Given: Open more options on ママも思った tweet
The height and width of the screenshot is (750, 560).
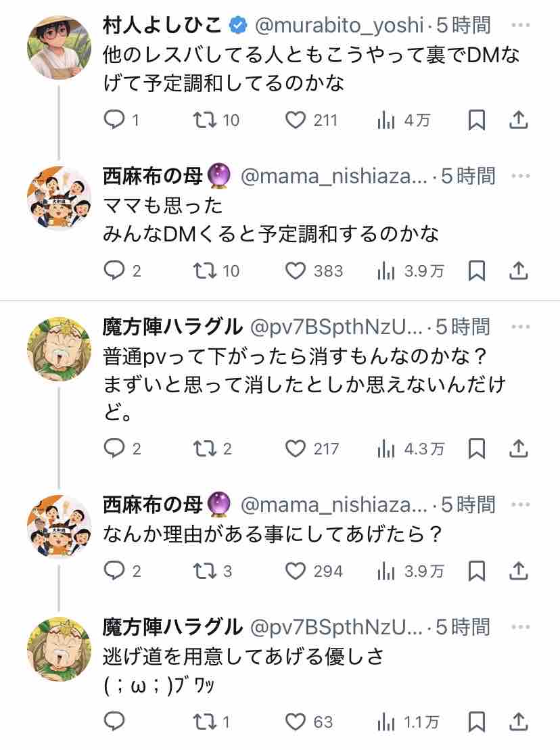Looking at the screenshot, I should [x=521, y=177].
